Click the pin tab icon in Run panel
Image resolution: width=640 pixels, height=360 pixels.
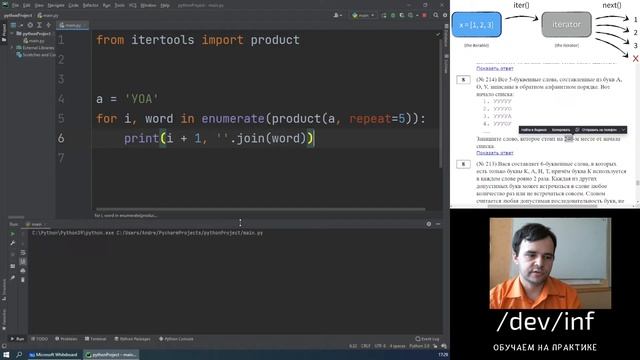13,278
